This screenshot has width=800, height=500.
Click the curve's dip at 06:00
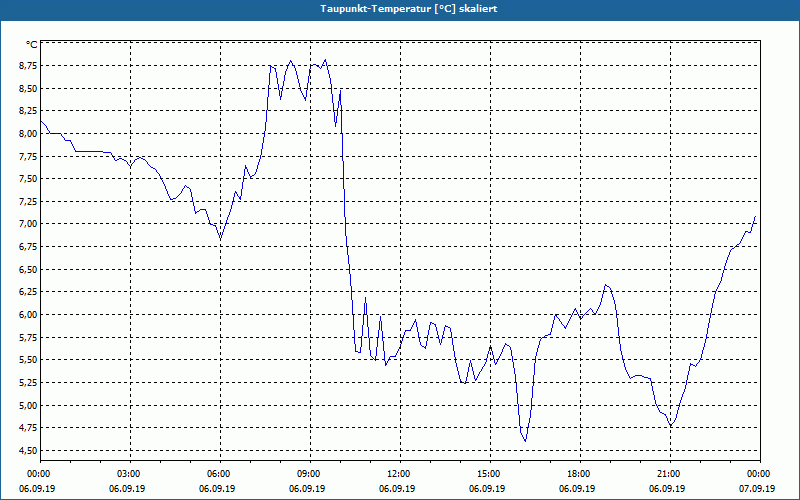(x=220, y=238)
